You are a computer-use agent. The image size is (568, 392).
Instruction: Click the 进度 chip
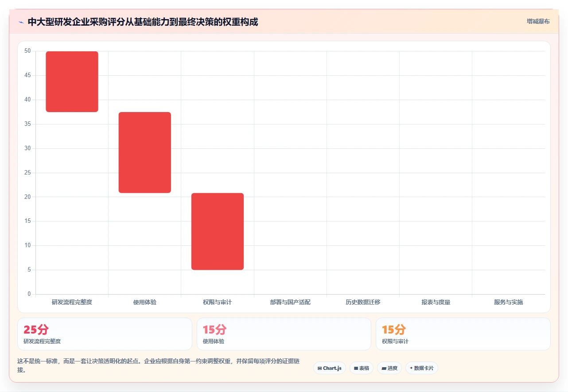[389, 368]
